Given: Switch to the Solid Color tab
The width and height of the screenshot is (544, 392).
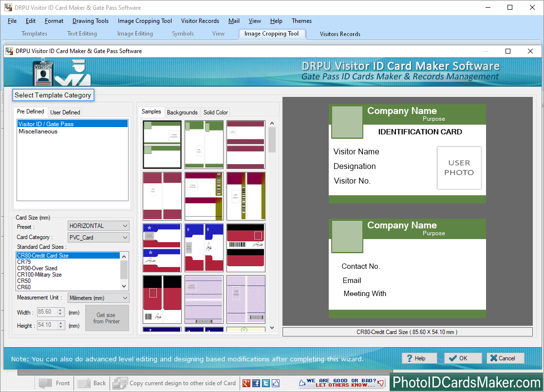Looking at the screenshot, I should [216, 112].
